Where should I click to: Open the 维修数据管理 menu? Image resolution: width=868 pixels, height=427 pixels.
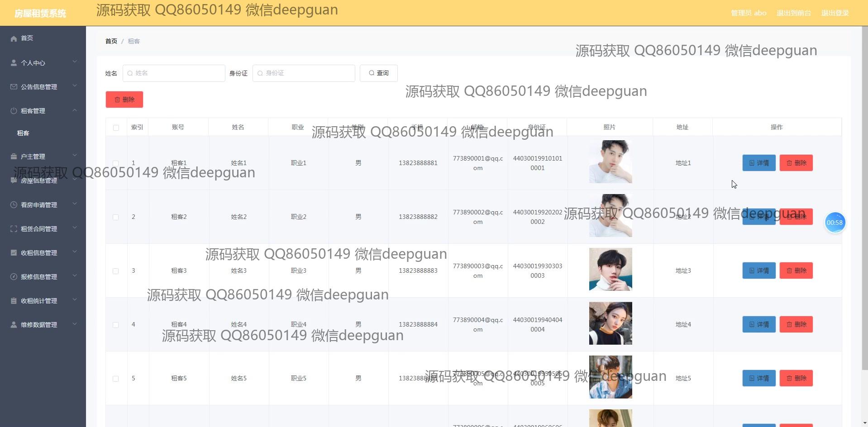click(x=43, y=325)
